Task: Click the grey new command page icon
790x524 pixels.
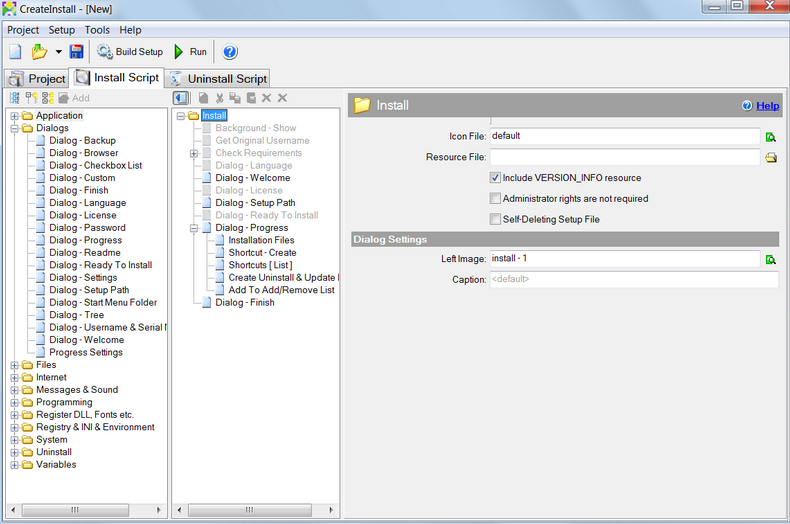Action: [203, 98]
